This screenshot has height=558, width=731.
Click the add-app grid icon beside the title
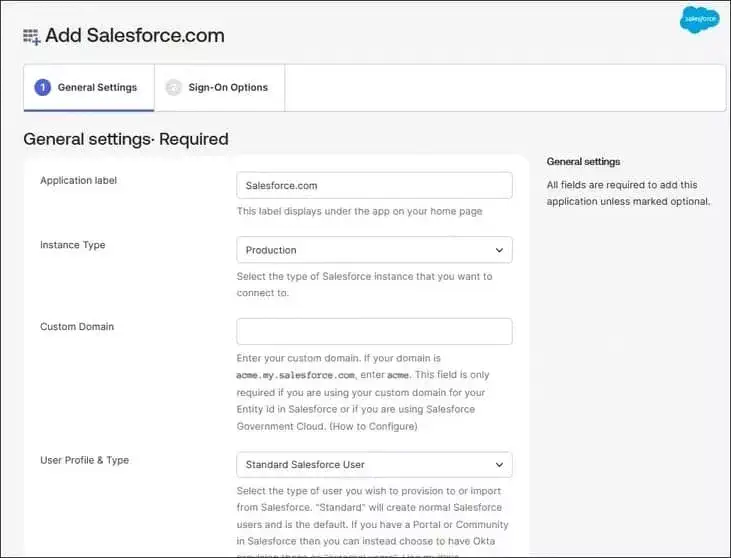click(32, 36)
